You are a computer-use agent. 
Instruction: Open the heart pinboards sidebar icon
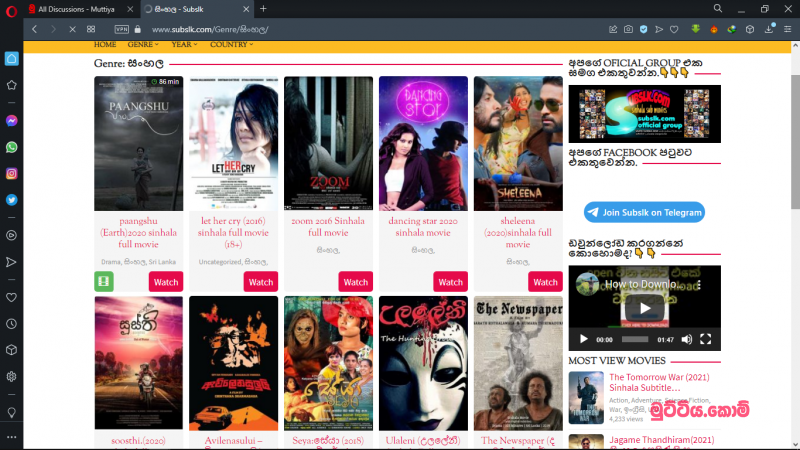[x=11, y=297]
